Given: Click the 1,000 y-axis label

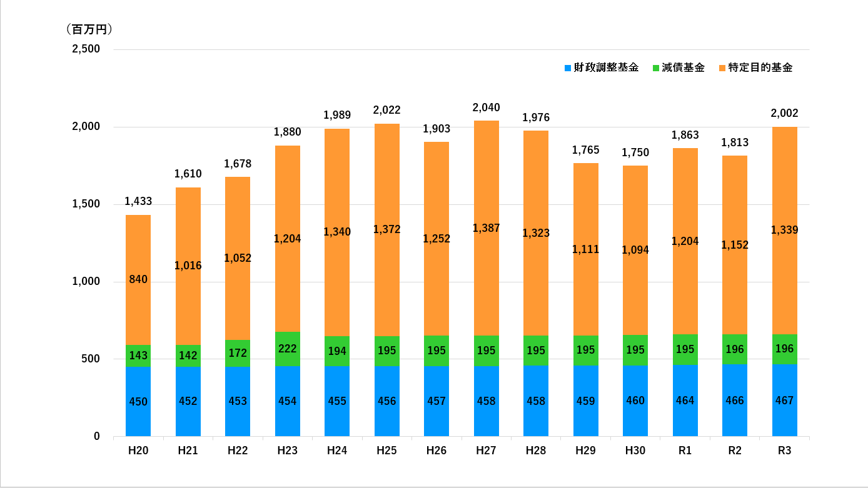Looking at the screenshot, I should click(x=88, y=282).
